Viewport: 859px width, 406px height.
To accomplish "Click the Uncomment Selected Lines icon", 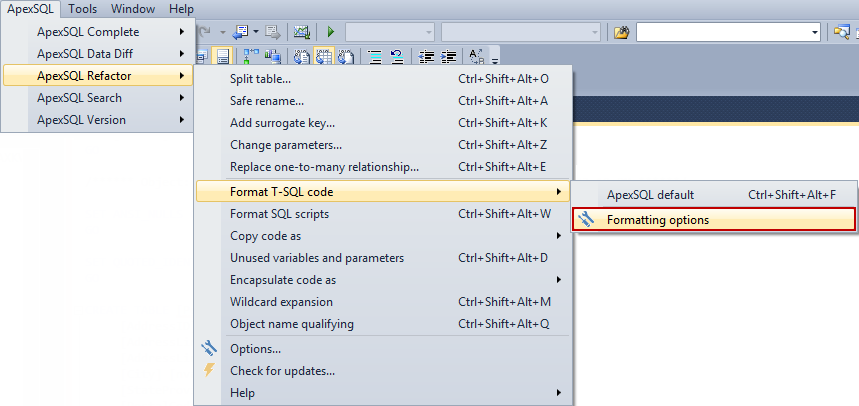I will tap(397, 56).
